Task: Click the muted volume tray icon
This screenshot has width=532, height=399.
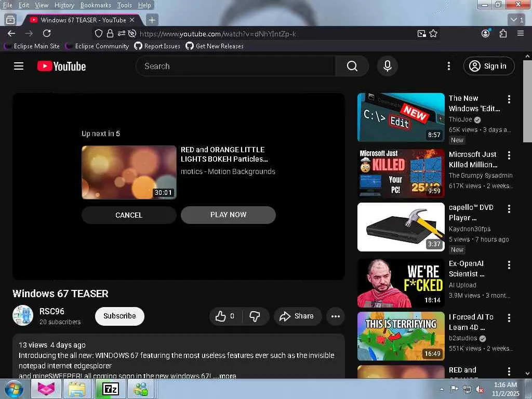Action: [480, 389]
